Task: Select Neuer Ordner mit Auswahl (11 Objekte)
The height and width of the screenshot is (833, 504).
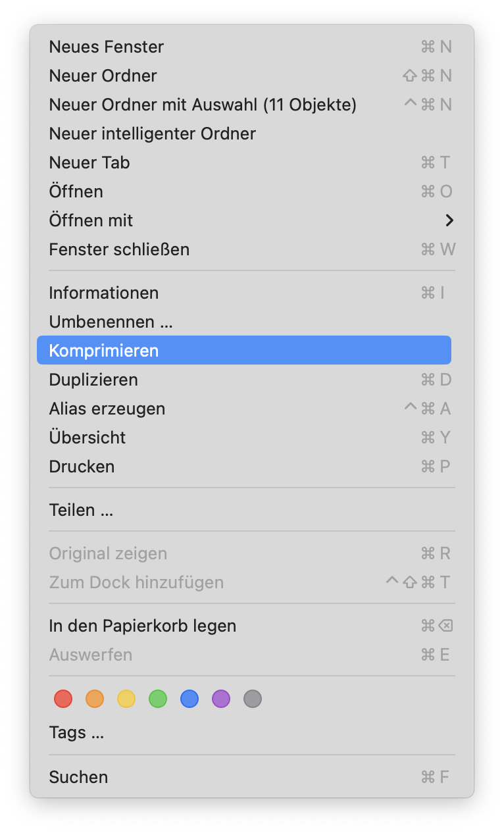Action: (x=203, y=105)
